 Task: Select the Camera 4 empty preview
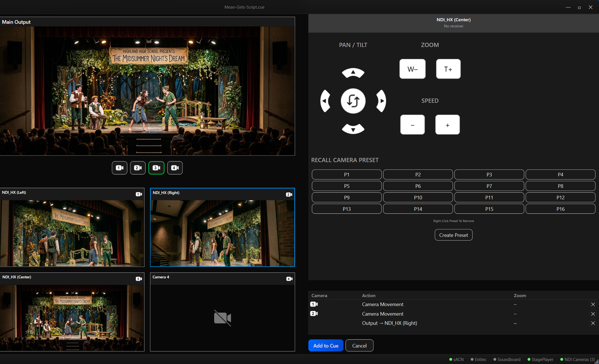(x=222, y=312)
